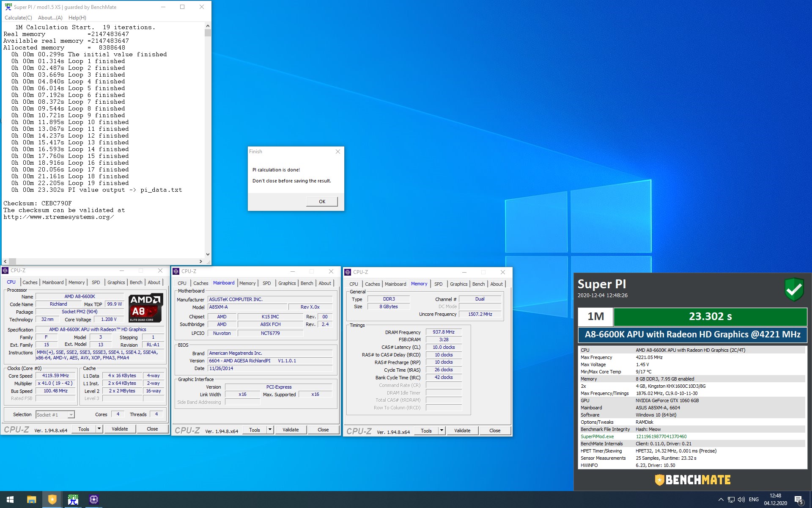Click the Checksum: CEBC790F line

click(38, 203)
